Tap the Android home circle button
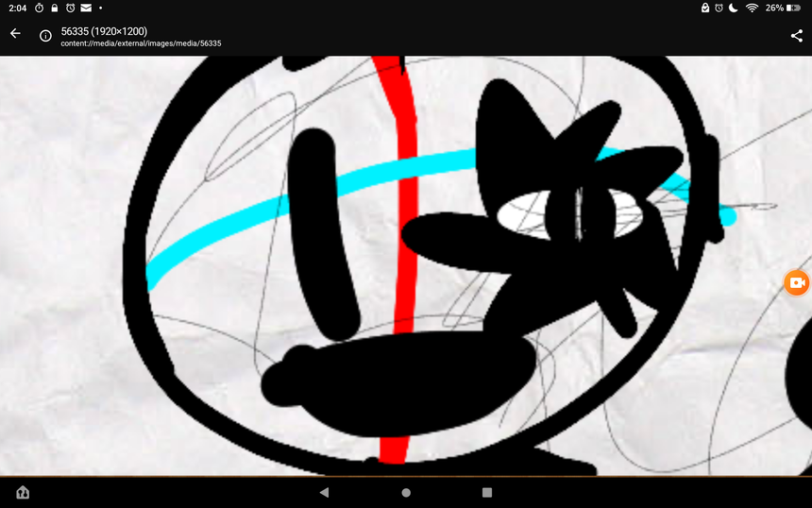812x508 pixels. (x=406, y=493)
